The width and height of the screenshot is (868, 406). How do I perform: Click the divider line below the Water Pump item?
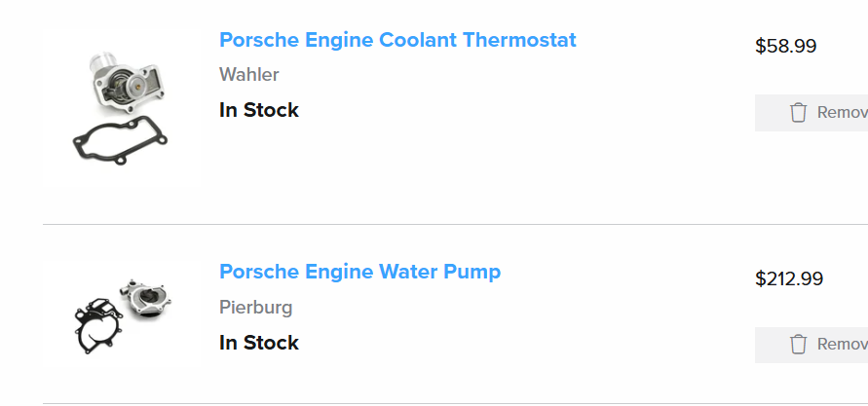(455, 404)
